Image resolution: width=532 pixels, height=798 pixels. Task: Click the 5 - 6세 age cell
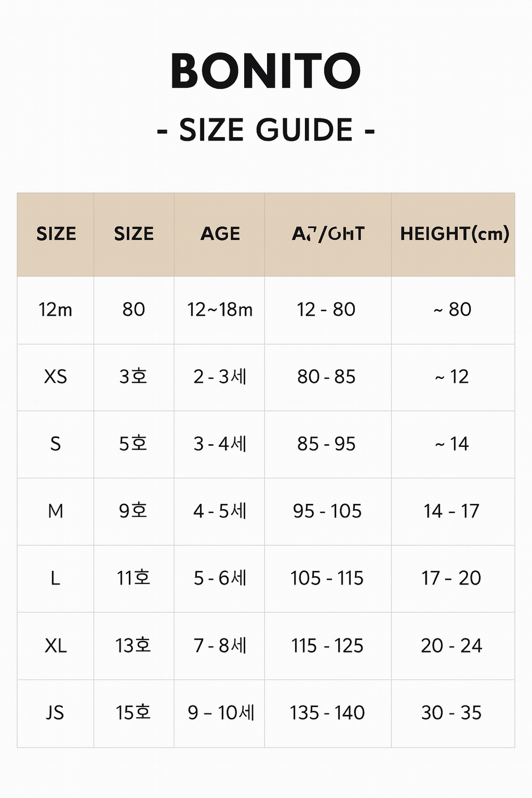[x=220, y=578]
